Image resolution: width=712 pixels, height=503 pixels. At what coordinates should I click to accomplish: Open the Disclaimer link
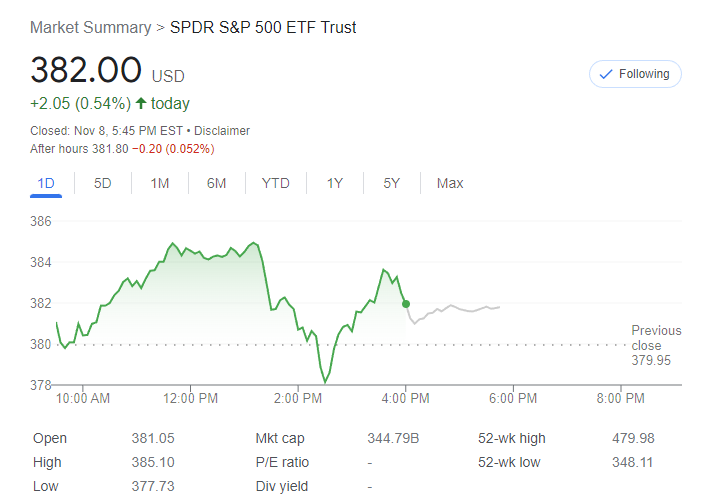click(x=222, y=131)
